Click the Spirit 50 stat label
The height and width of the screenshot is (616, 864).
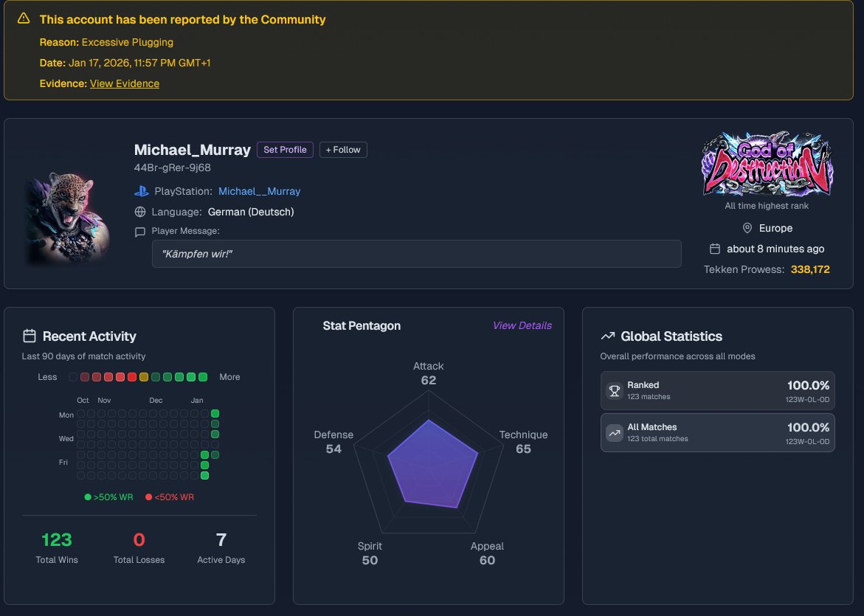(x=370, y=553)
